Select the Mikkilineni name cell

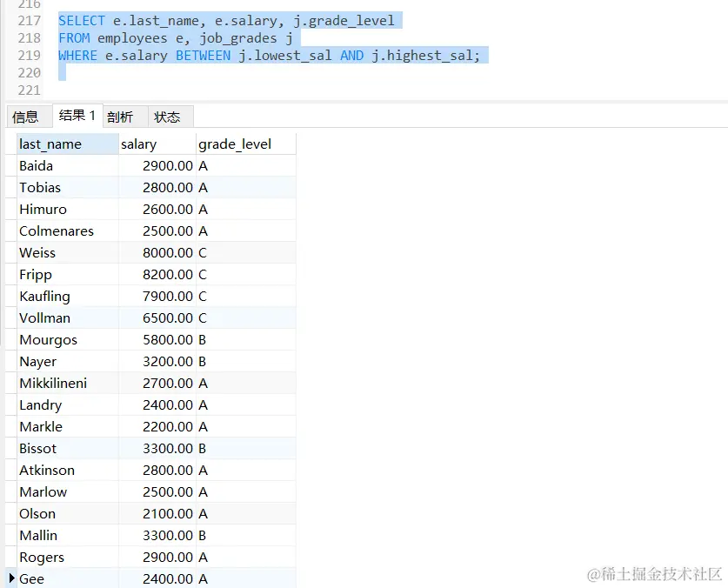pyautogui.click(x=67, y=384)
